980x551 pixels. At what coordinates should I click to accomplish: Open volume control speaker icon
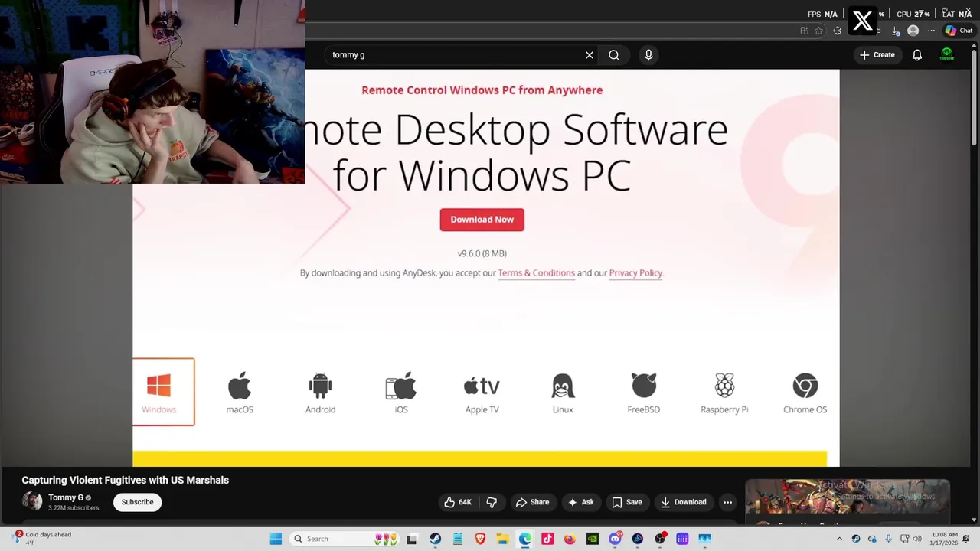[917, 539]
